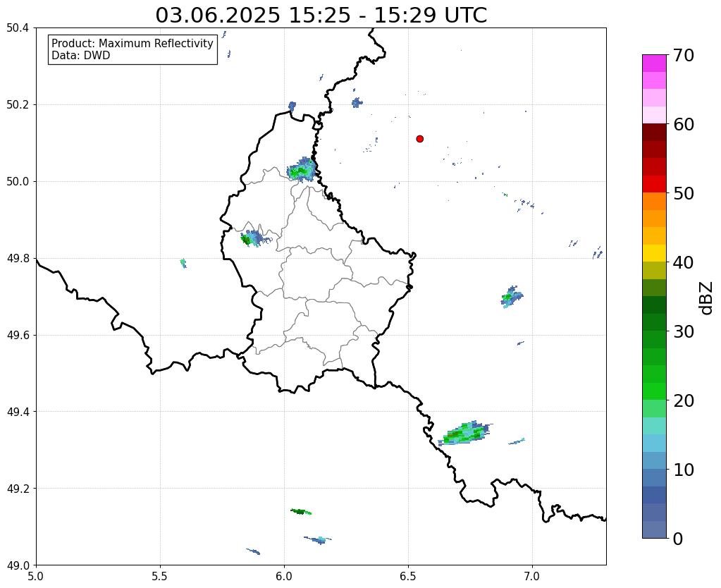
Task: Click the 50.0 latitude axis label
Action: point(18,181)
